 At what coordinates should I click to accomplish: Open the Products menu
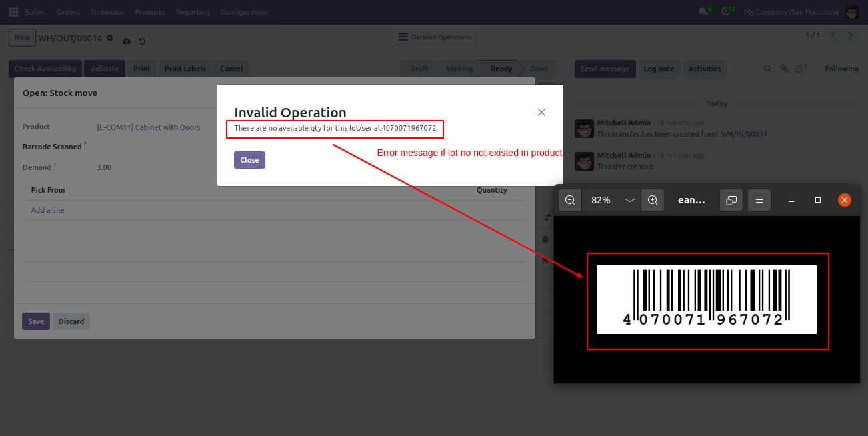tap(150, 12)
